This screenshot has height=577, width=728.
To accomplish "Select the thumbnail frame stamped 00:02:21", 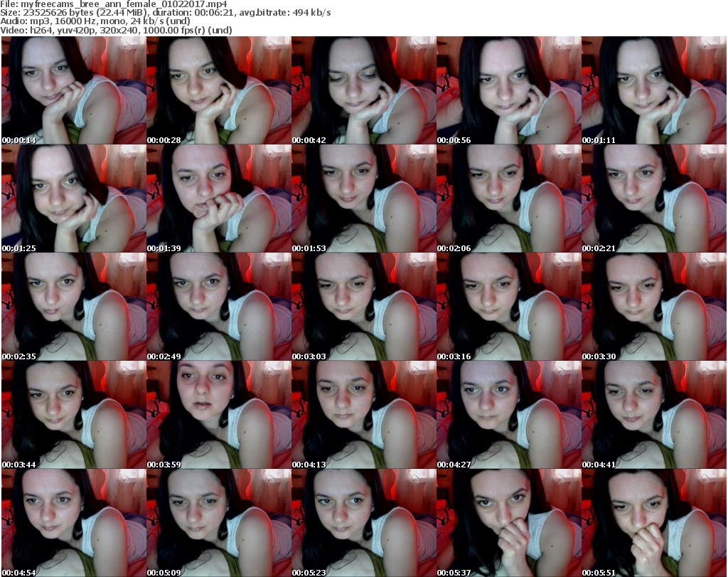I will click(654, 198).
